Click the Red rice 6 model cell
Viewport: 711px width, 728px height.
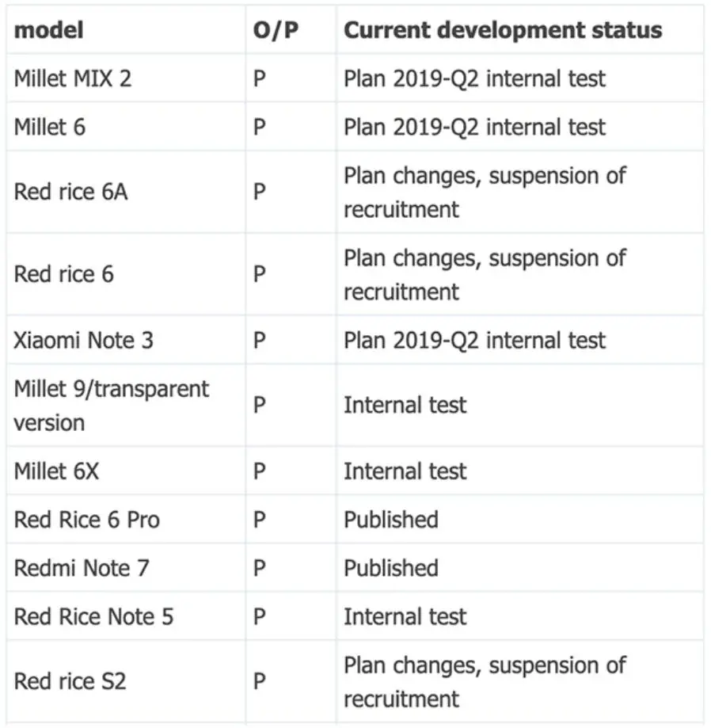[x=126, y=274]
